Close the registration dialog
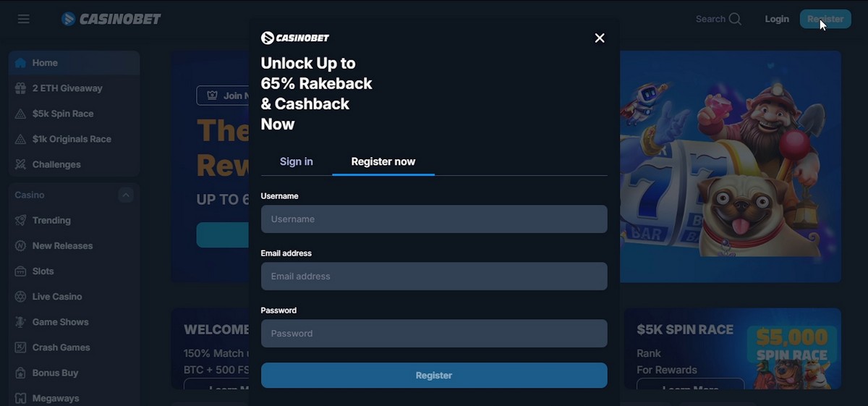868x406 pixels. coord(600,38)
